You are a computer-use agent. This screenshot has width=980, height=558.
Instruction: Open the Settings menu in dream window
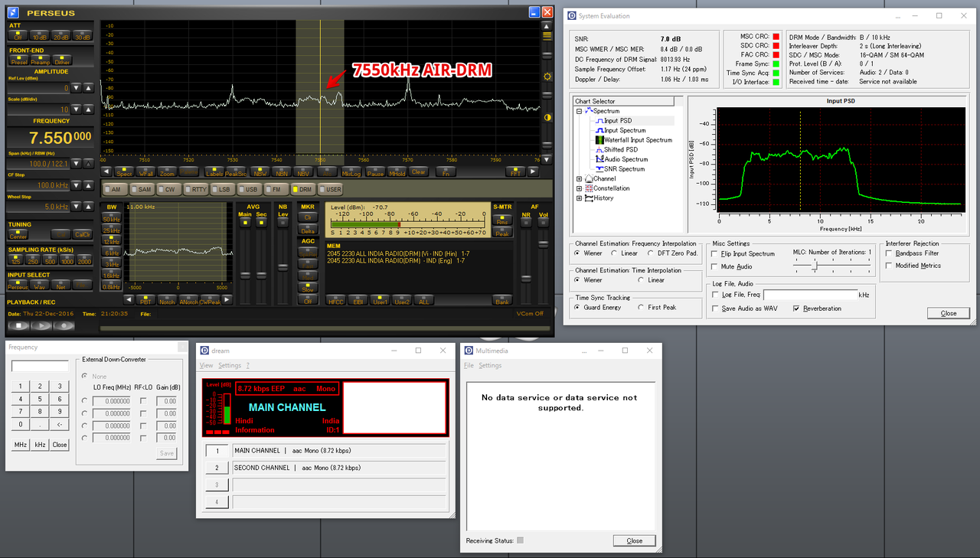tap(229, 366)
